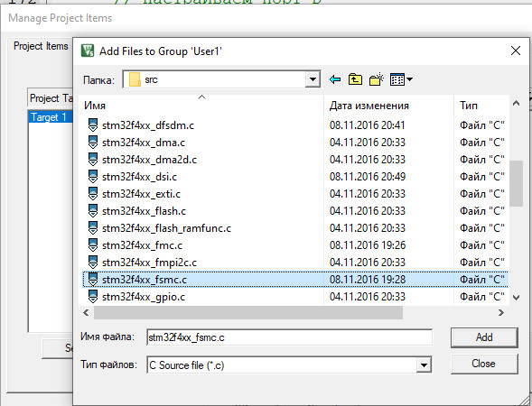This screenshot has width=532, height=406.
Task: Open the view menu icon
Action: pos(401,79)
